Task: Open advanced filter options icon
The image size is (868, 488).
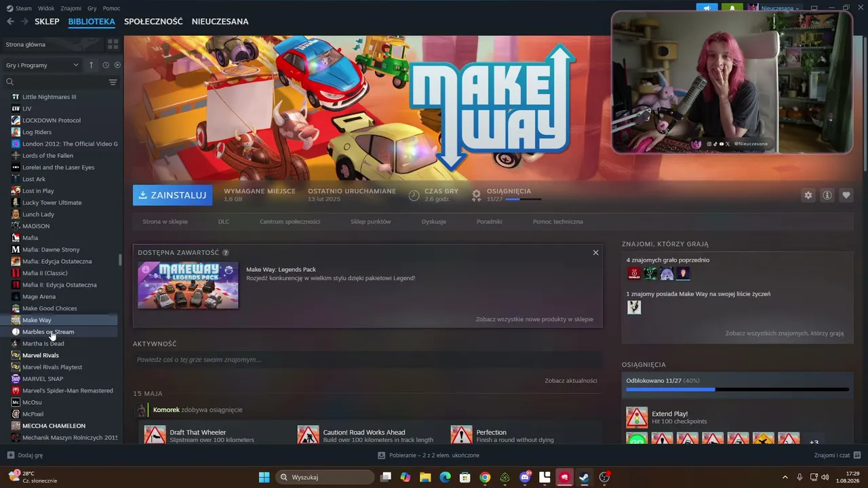Action: point(113,82)
